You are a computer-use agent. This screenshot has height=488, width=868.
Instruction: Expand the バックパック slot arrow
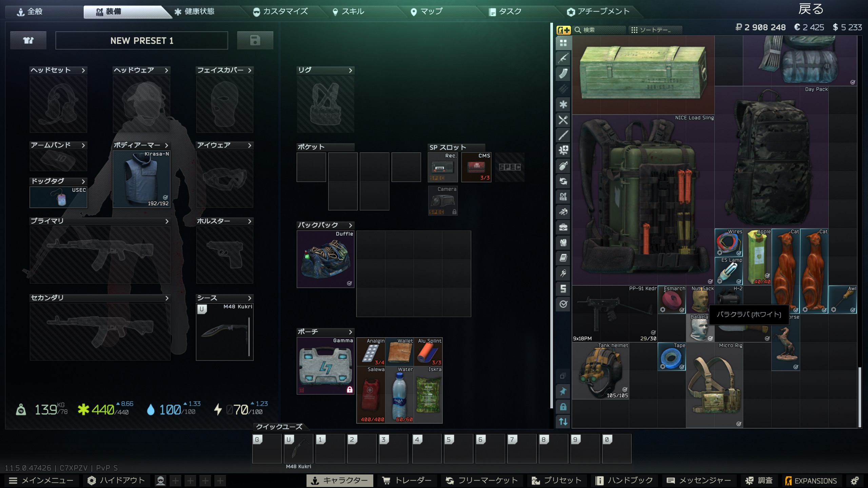[351, 225]
